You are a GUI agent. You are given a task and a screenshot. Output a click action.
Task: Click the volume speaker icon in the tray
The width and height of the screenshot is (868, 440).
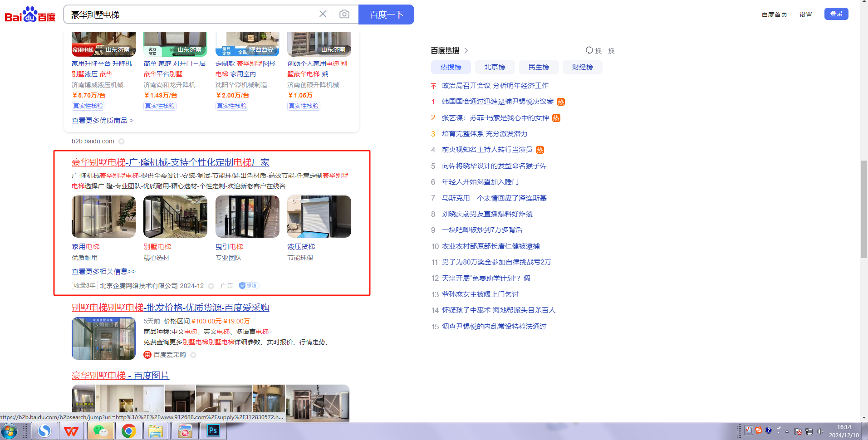820,431
